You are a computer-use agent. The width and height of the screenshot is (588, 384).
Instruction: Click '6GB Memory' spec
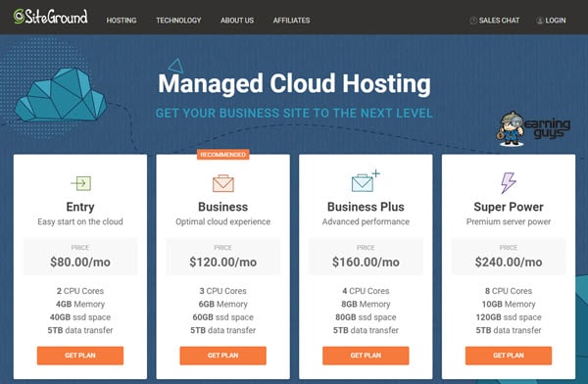coord(223,304)
